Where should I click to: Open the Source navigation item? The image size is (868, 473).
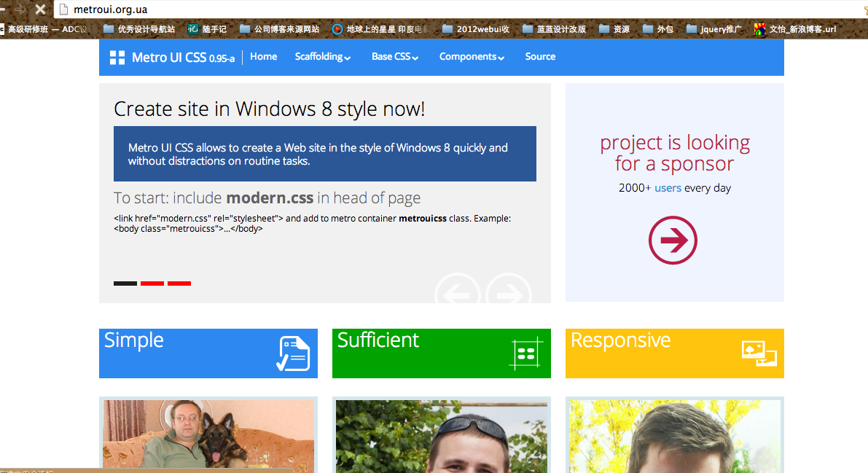click(x=540, y=57)
